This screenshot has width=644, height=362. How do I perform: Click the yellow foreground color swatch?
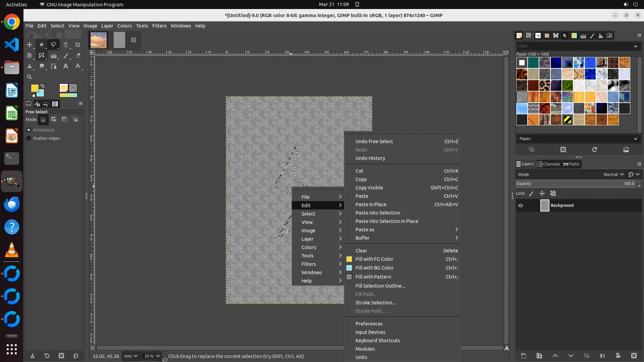pyautogui.click(x=34, y=88)
